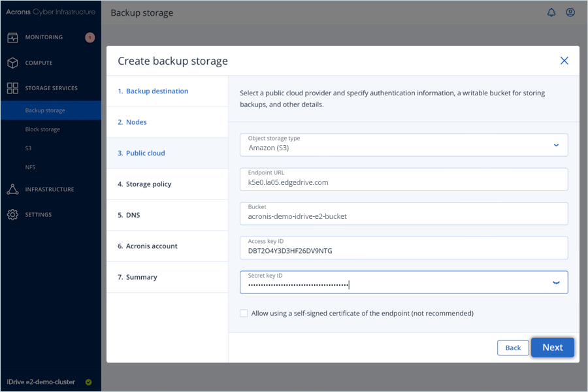Click the Infrastructure nodes icon
Viewport: 588px width, 392px height.
(12, 189)
